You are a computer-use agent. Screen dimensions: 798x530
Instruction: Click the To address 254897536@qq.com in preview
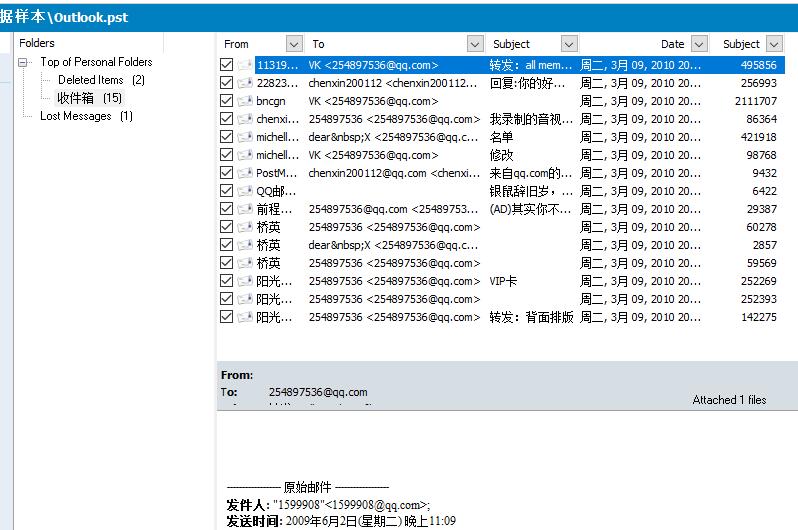(x=318, y=392)
